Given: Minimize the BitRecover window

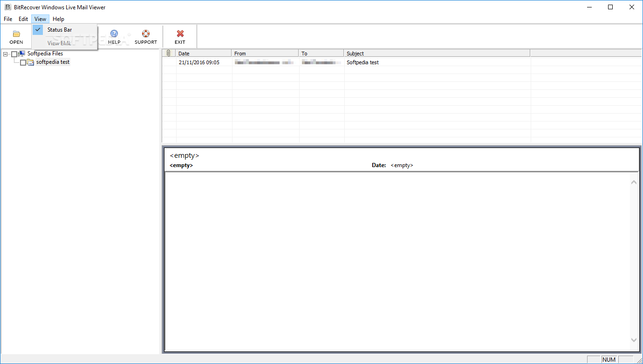Looking at the screenshot, I should coord(589,7).
